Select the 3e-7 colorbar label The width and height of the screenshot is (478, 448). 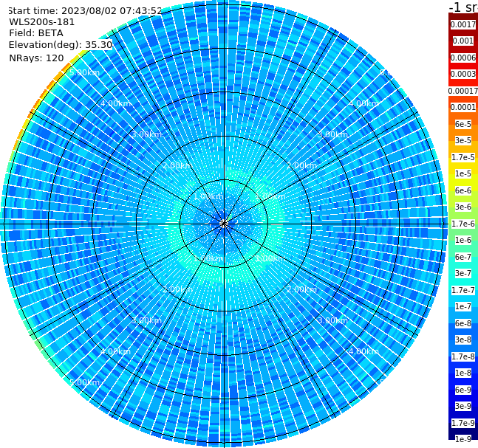(463, 273)
